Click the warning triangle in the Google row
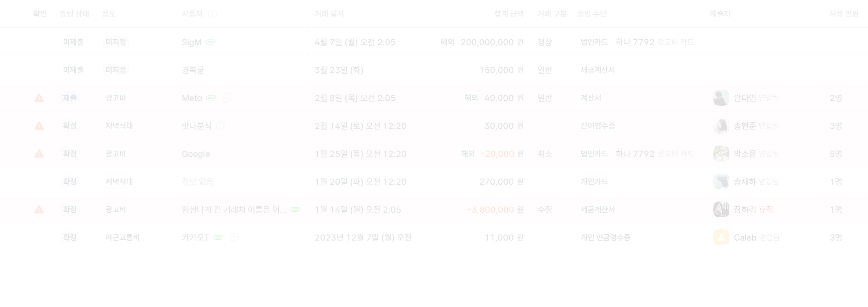This screenshot has height=307, width=868. tap(39, 154)
